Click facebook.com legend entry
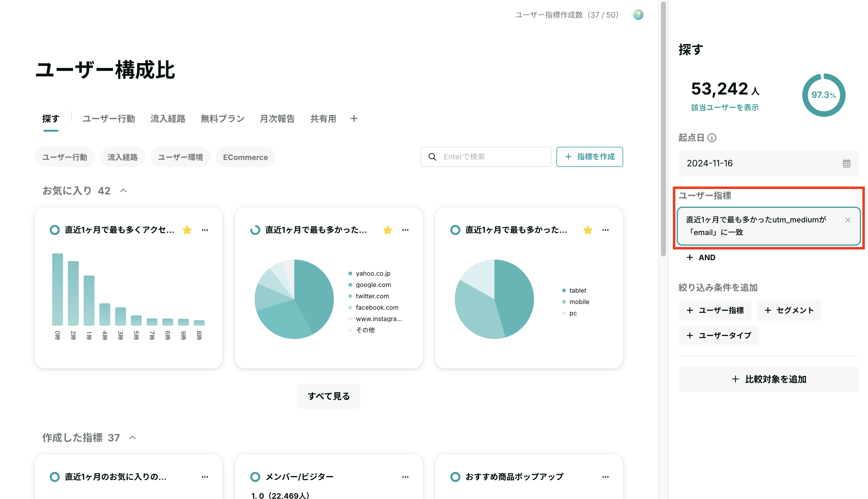 373,307
